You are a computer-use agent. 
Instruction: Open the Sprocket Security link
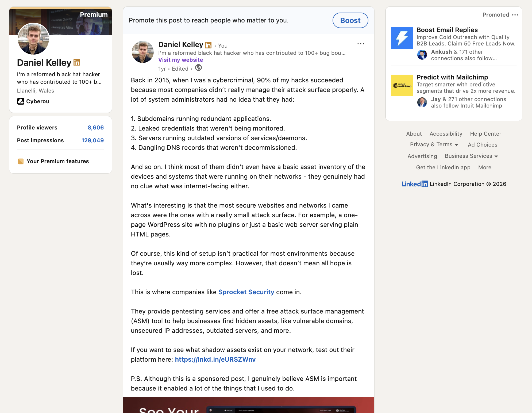246,292
